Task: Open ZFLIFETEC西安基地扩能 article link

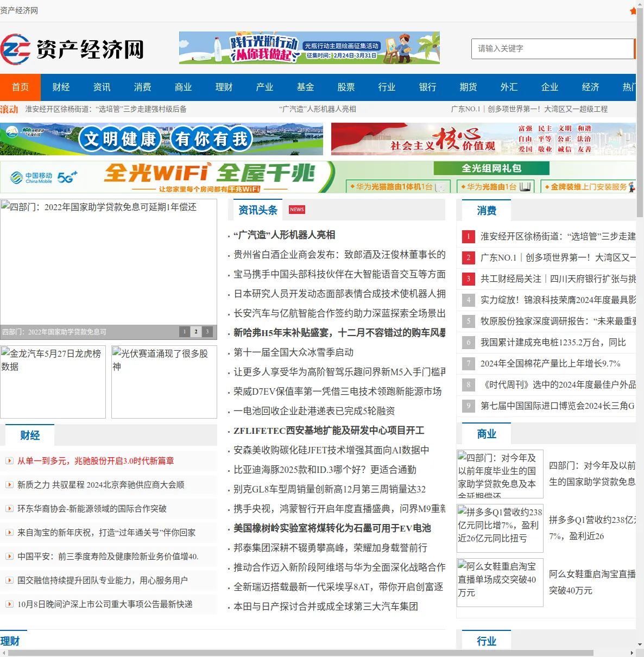Action: pyautogui.click(x=329, y=431)
